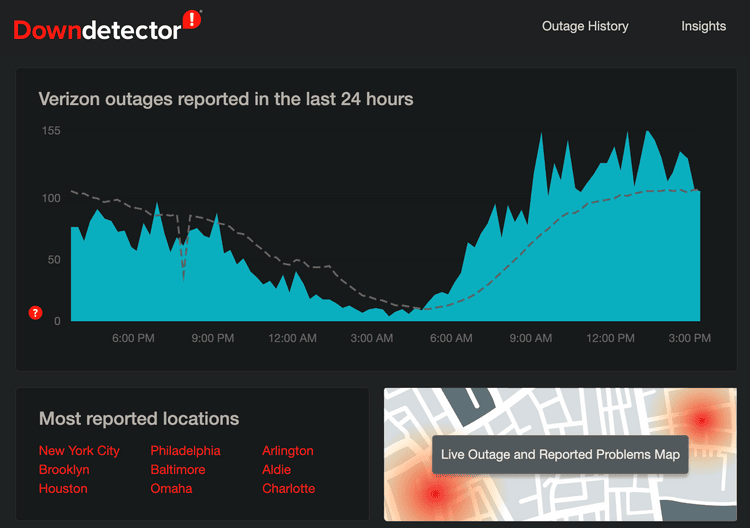Screen dimensions: 750x528
Task: Click the red exclamation badge in the logo
Action: (x=194, y=20)
